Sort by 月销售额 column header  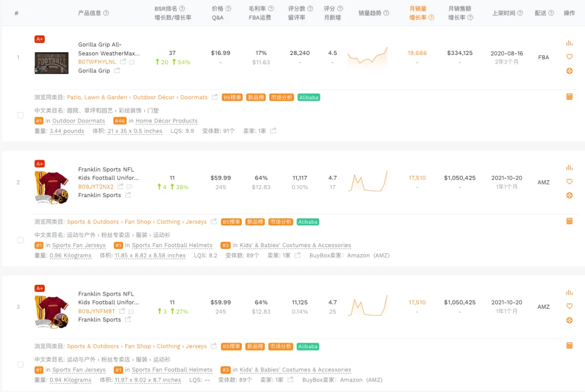coord(460,9)
